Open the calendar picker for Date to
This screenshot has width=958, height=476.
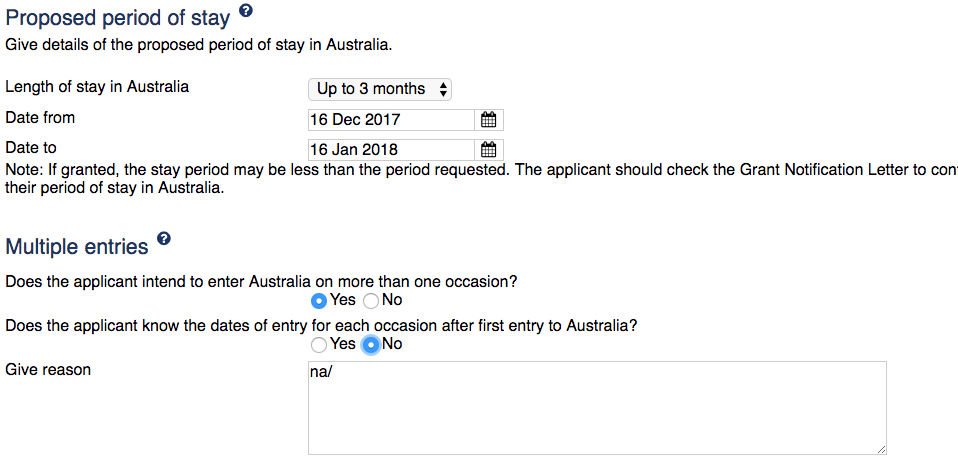pyautogui.click(x=488, y=150)
